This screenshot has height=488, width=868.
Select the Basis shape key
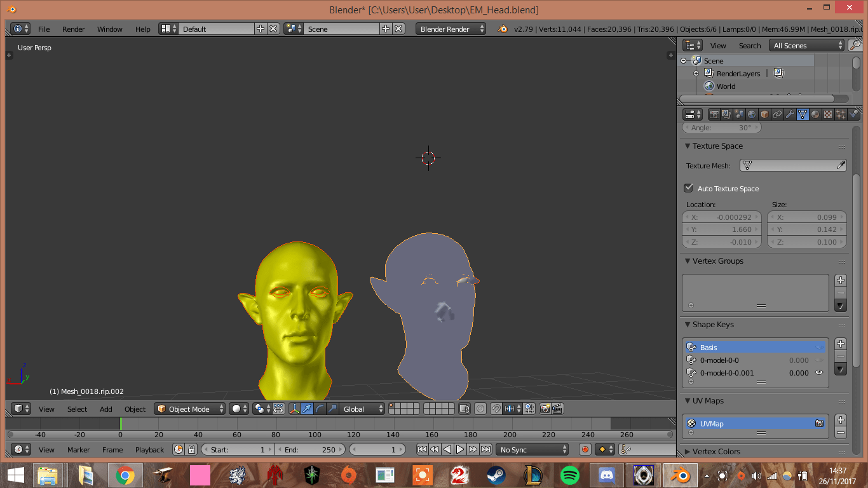[737, 347]
